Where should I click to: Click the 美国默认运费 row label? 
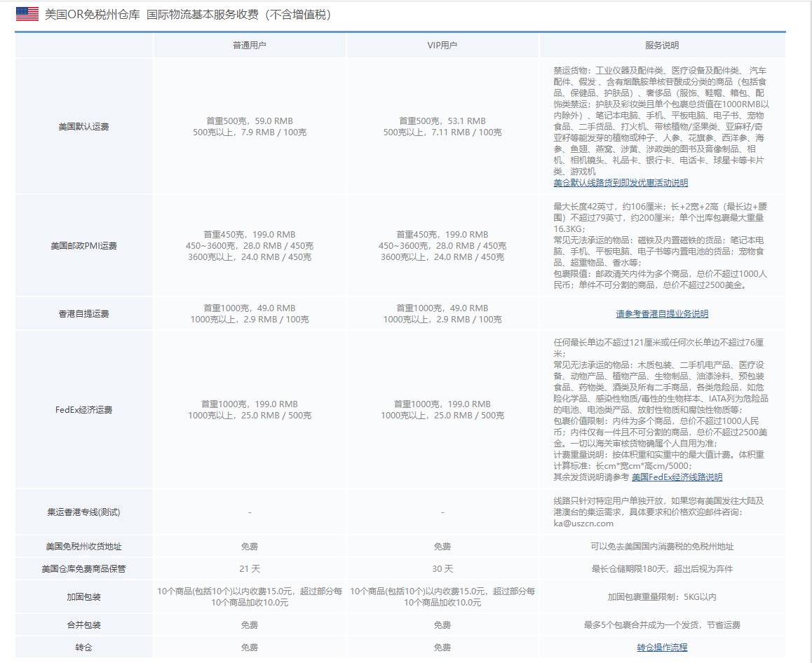83,126
